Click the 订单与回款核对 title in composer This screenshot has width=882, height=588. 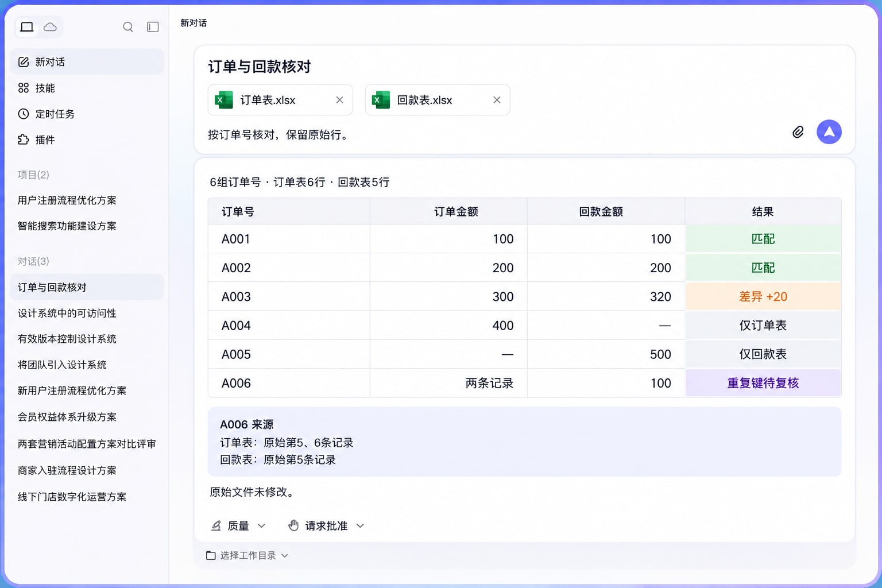[260, 67]
